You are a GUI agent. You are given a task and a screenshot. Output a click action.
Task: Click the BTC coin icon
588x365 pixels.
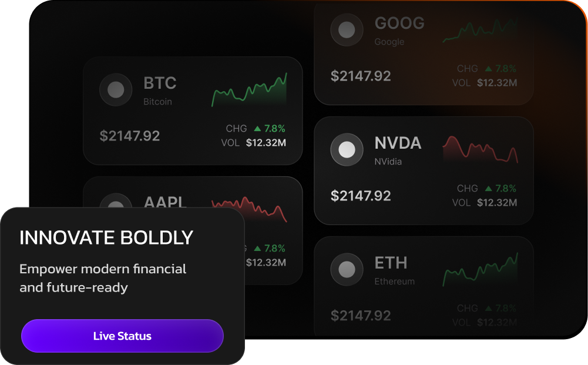116,90
